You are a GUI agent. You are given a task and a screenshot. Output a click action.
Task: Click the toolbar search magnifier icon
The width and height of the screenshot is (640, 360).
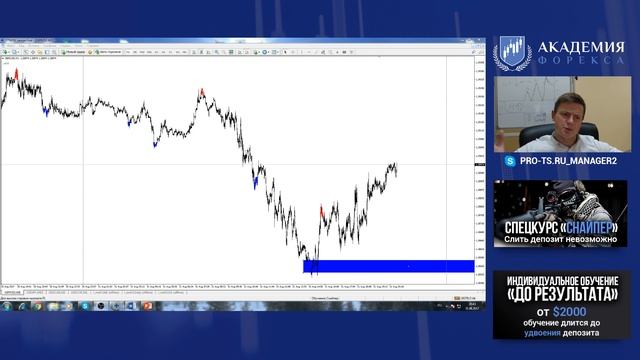[473, 52]
